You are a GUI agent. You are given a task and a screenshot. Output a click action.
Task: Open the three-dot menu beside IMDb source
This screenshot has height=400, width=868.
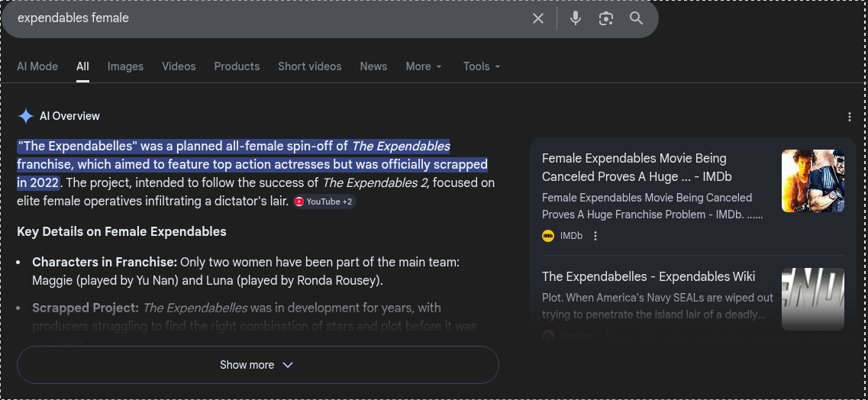point(595,236)
